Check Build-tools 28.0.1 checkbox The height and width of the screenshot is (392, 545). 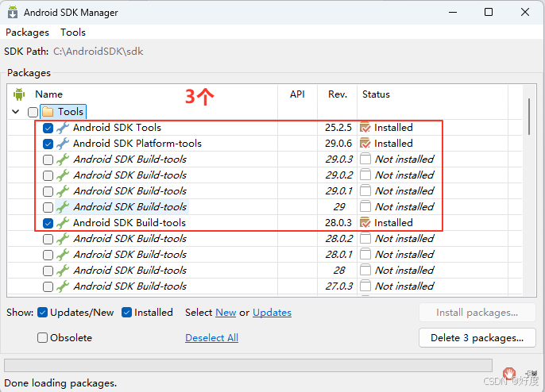click(x=48, y=256)
